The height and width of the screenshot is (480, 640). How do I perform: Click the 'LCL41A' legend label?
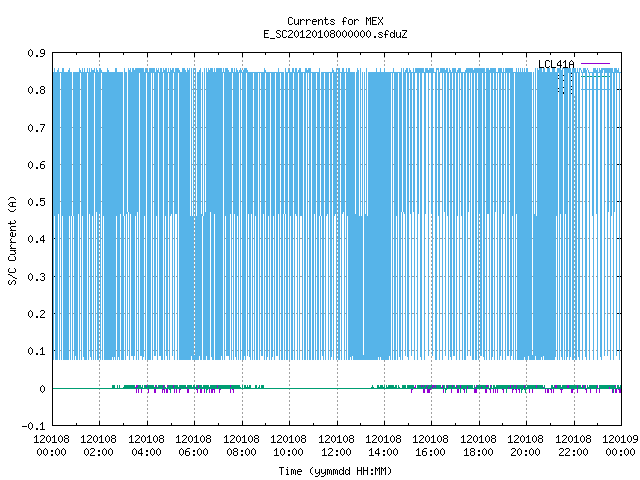(556, 64)
